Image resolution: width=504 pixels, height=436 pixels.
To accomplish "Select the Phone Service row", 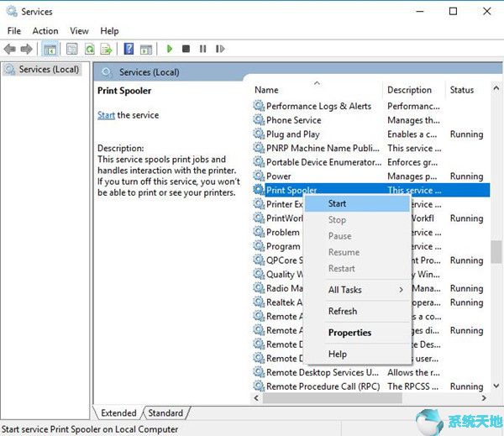I will 371,120.
